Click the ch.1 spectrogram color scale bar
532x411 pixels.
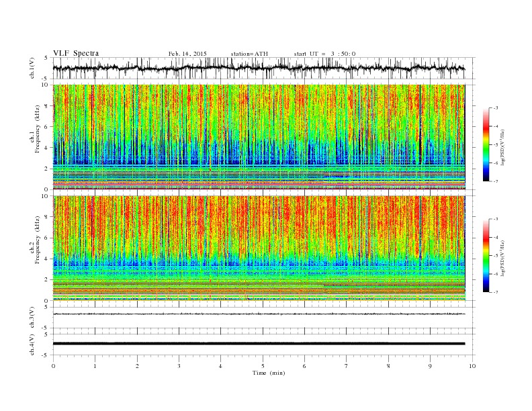pyautogui.click(x=486, y=144)
